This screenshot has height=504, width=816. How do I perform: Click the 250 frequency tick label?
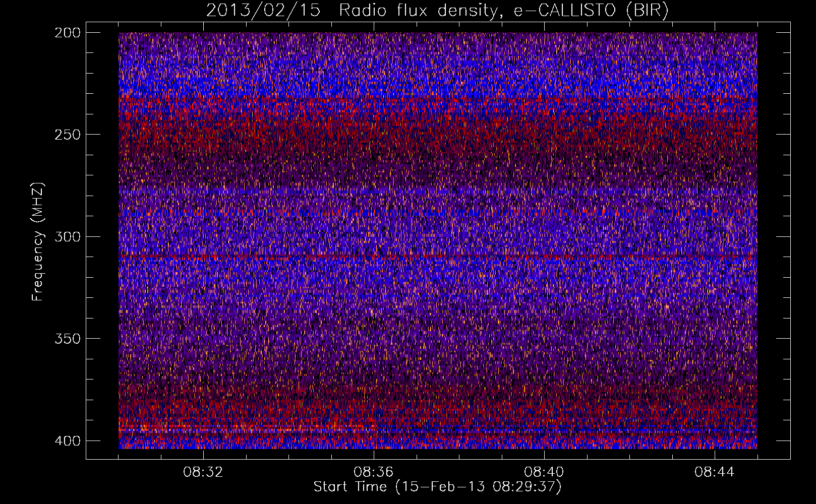click(67, 135)
